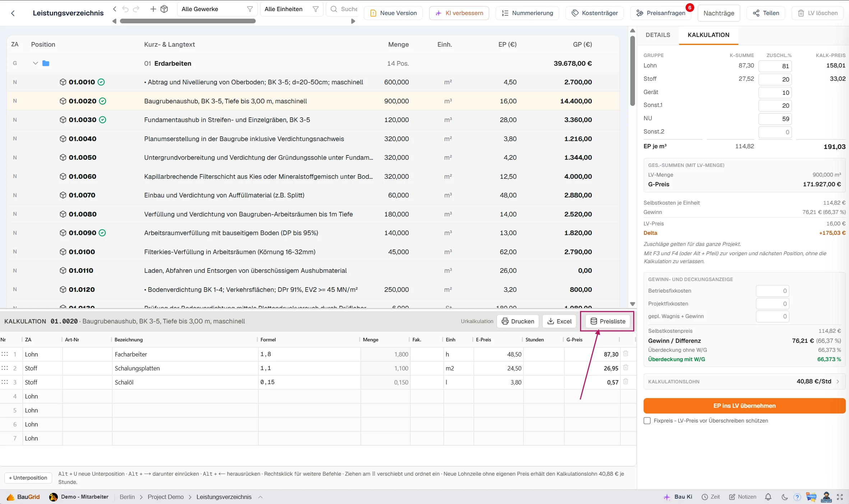849x504 pixels.
Task: Toggle dark mode moon icon
Action: (x=785, y=497)
